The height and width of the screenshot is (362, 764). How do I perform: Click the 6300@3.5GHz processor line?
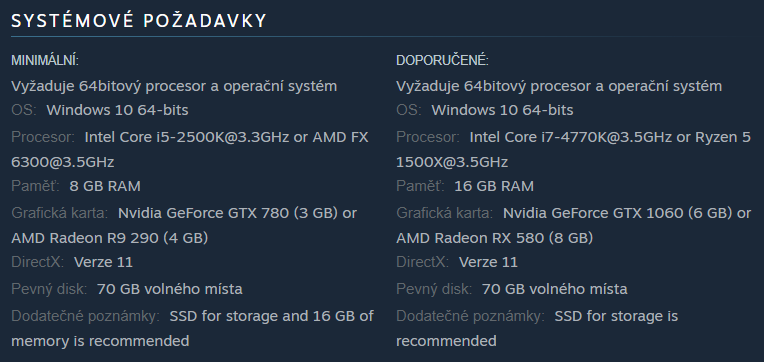pyautogui.click(x=63, y=162)
